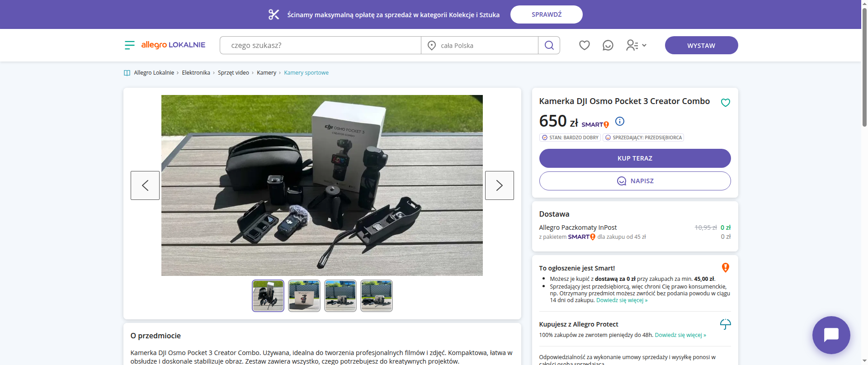Viewport: 868px width, 365px height.
Task: Click the KUP TERAZ button
Action: [635, 158]
